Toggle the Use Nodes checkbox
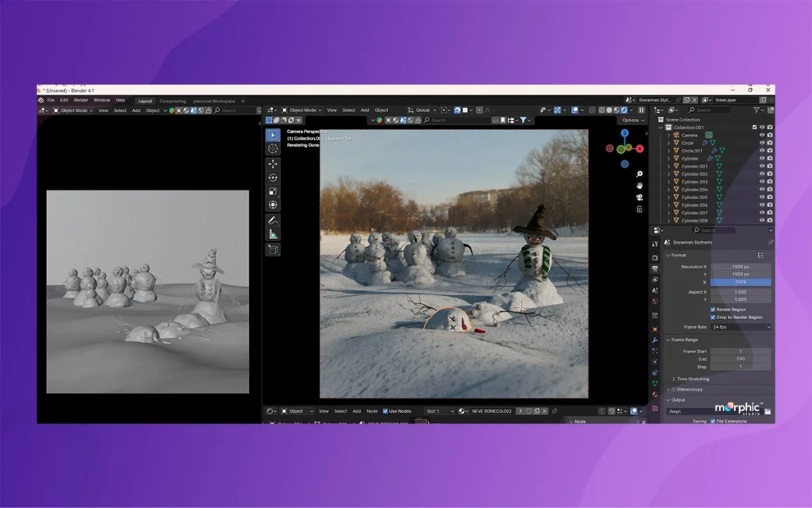The width and height of the screenshot is (812, 508). [x=385, y=411]
